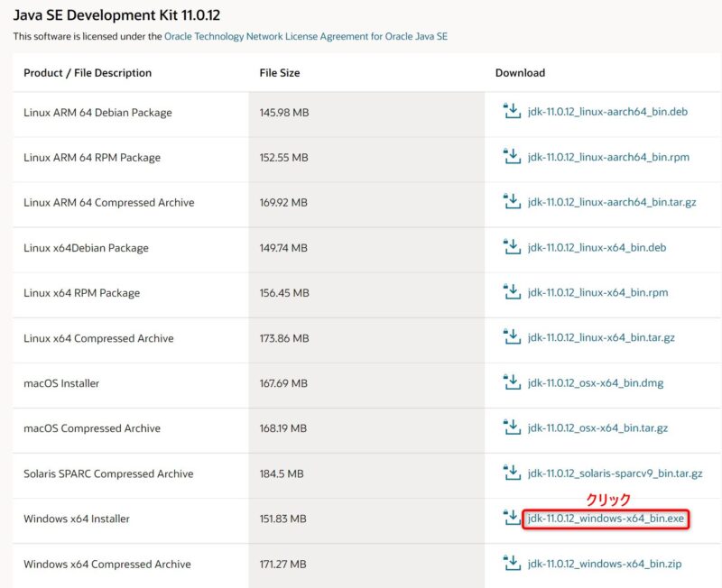
Task: Click download icon for linux-aarch64_bin.rpm
Action: [512, 156]
